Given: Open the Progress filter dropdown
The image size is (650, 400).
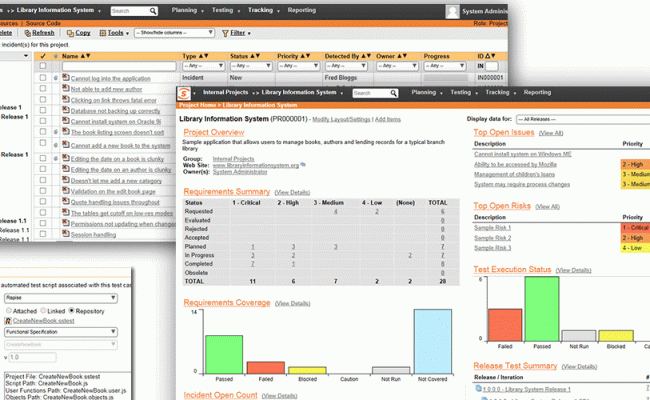Looking at the screenshot, I should pyautogui.click(x=445, y=66).
